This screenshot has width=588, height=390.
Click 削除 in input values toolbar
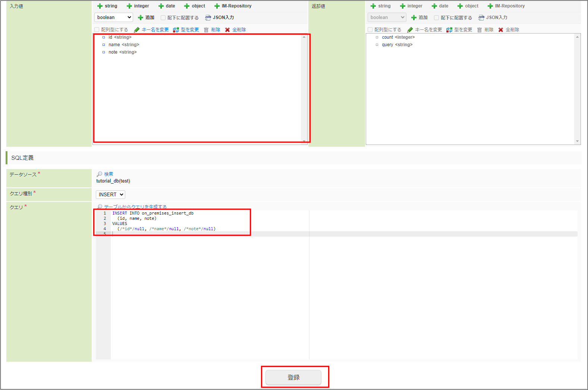(212, 30)
